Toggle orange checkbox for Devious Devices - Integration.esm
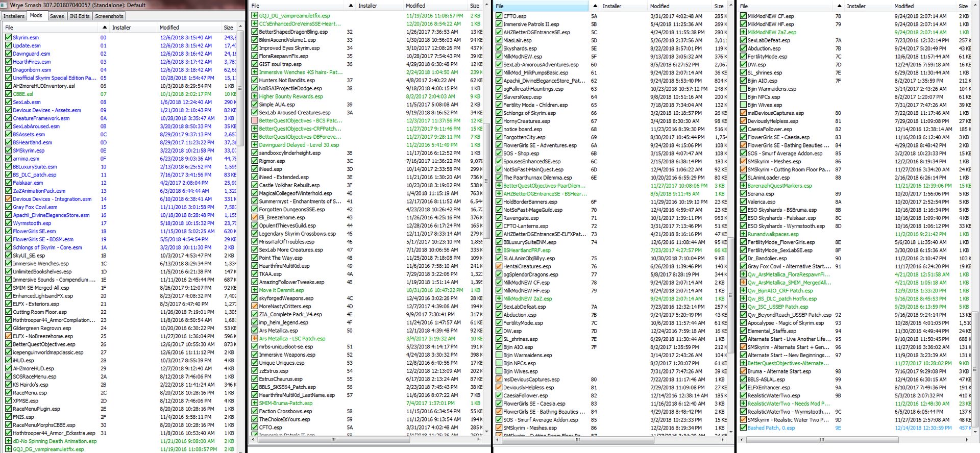The height and width of the screenshot is (453, 980). coord(9,199)
